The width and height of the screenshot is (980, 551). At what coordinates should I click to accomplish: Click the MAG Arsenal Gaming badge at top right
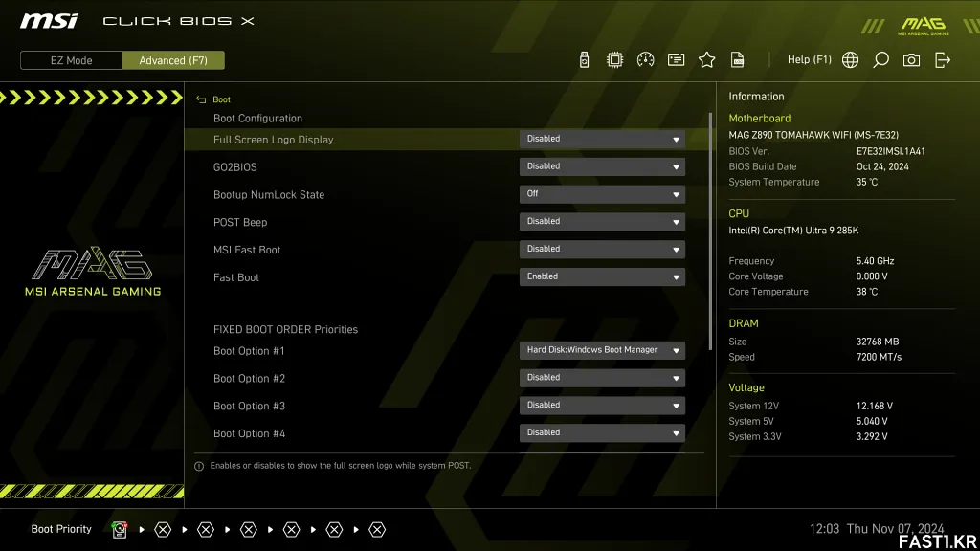point(924,26)
